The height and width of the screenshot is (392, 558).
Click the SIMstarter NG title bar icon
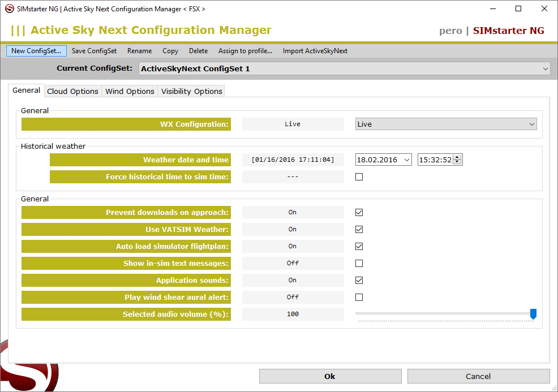(9, 9)
